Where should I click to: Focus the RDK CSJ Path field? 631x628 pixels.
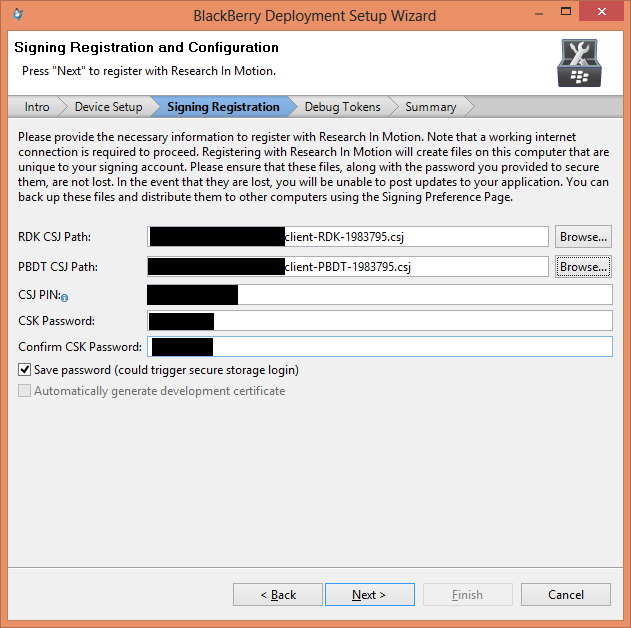click(348, 237)
